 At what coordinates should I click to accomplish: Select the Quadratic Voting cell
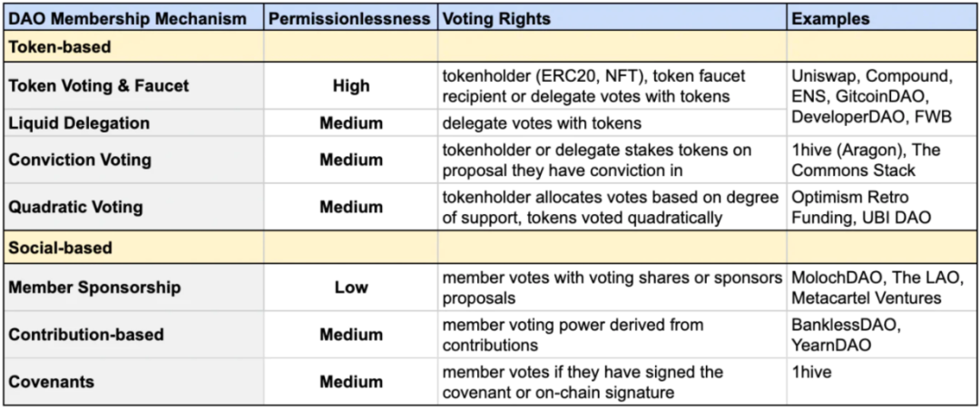pos(133,207)
